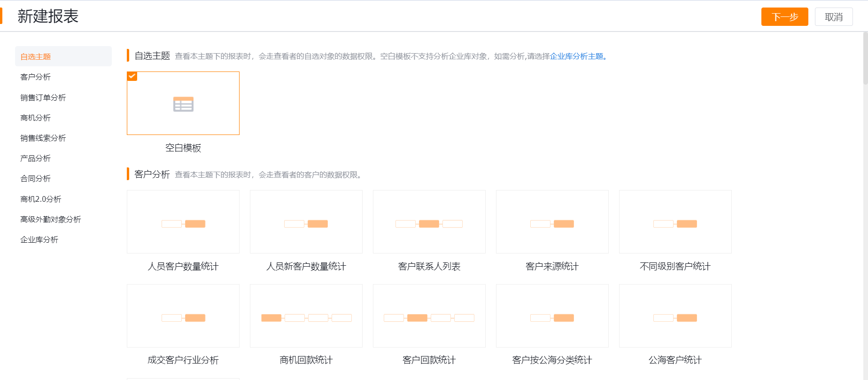Choose the 客户回款统计 template icon
The image size is (868, 380).
(429, 318)
